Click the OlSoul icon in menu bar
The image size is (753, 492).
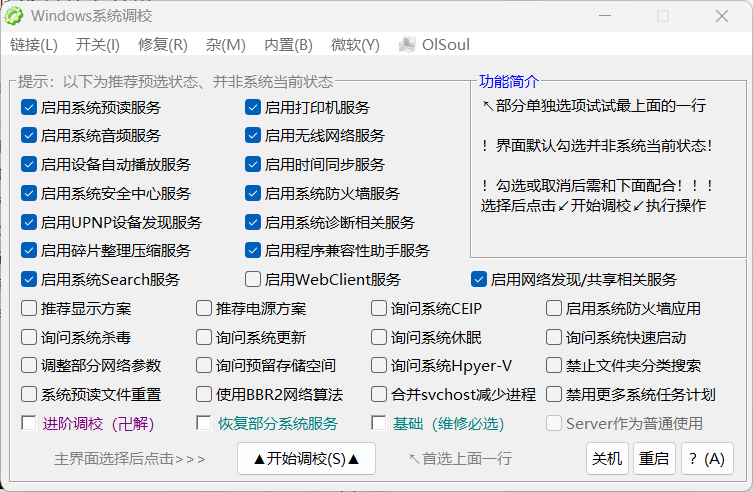click(407, 45)
